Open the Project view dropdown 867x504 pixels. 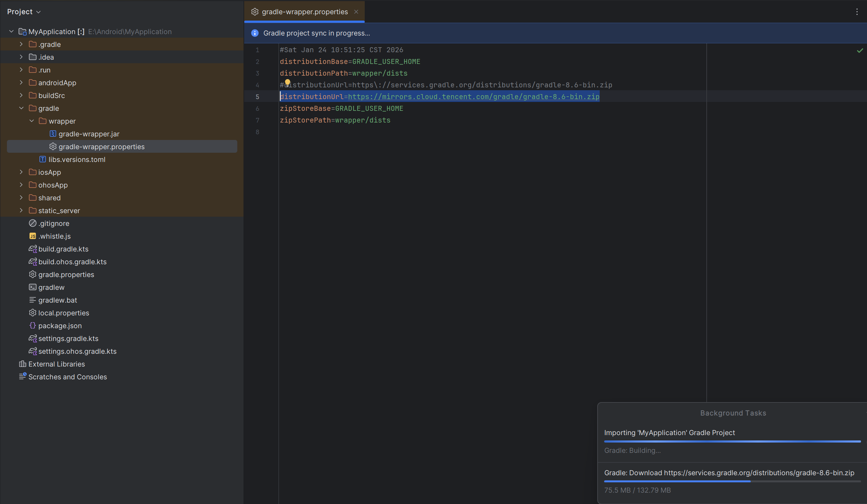[x=24, y=12]
